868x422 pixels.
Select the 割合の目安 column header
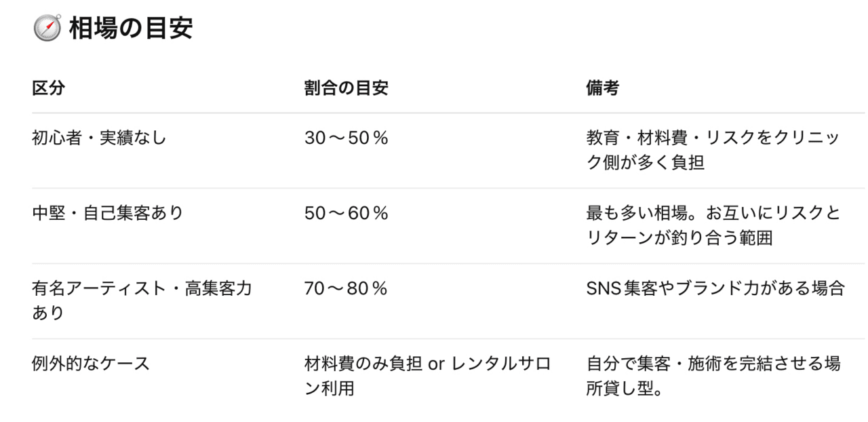pos(346,88)
